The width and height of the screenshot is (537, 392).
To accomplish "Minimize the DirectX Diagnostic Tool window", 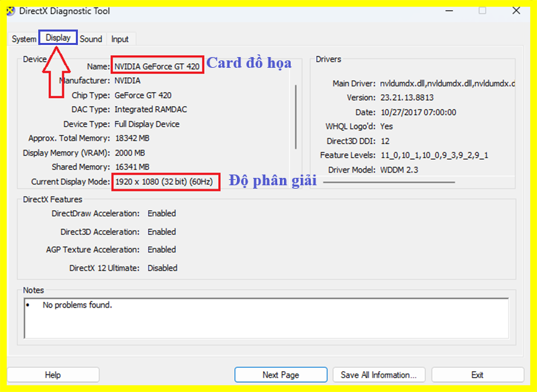I will pos(449,11).
